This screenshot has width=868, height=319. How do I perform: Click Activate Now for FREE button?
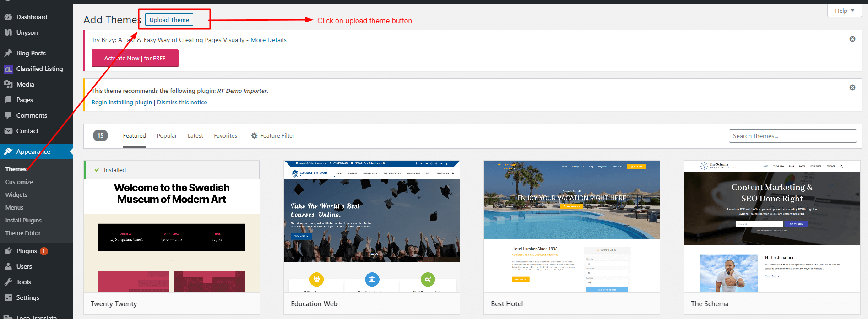(135, 58)
